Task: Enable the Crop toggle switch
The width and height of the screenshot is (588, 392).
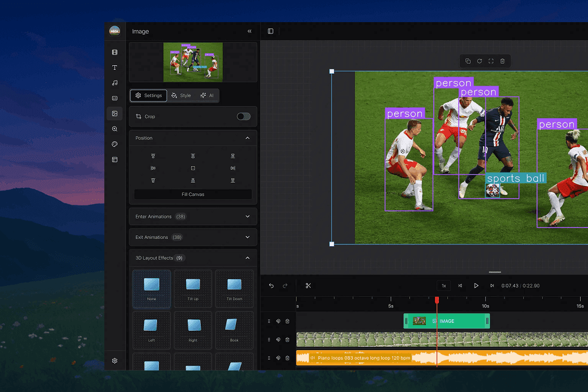Action: pyautogui.click(x=244, y=116)
